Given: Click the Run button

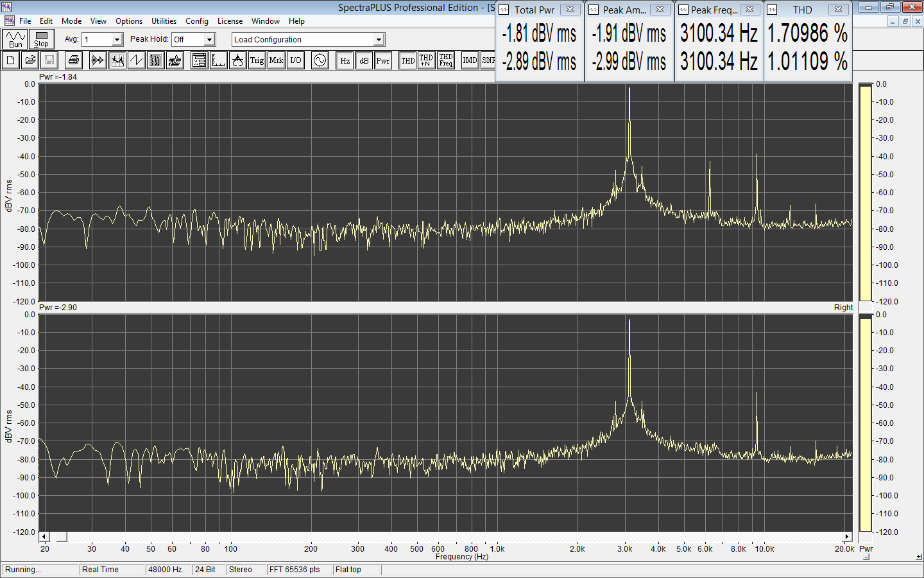Looking at the screenshot, I should [15, 39].
